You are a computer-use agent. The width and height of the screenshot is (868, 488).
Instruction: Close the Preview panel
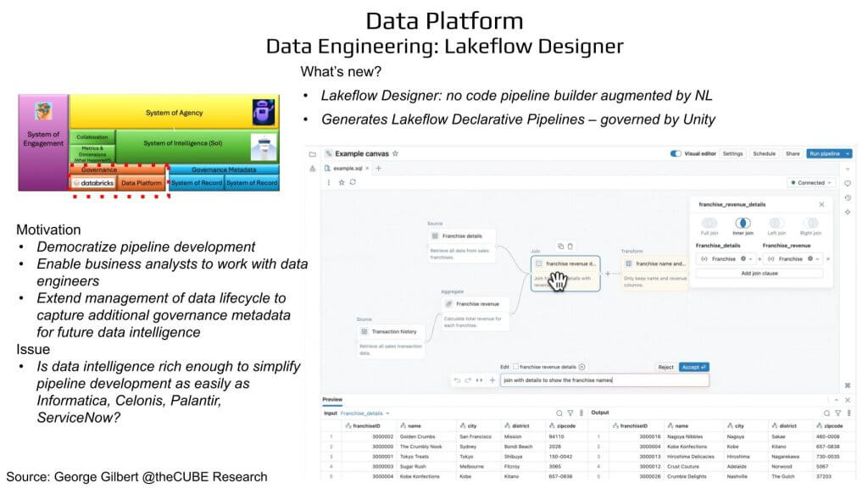(x=848, y=400)
